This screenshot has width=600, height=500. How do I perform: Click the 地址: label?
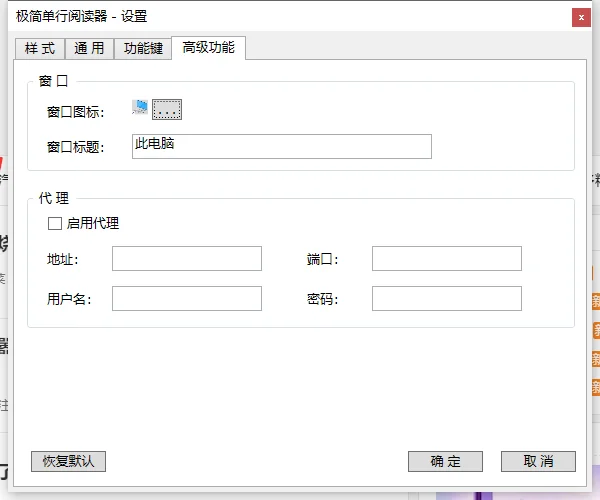(x=63, y=259)
